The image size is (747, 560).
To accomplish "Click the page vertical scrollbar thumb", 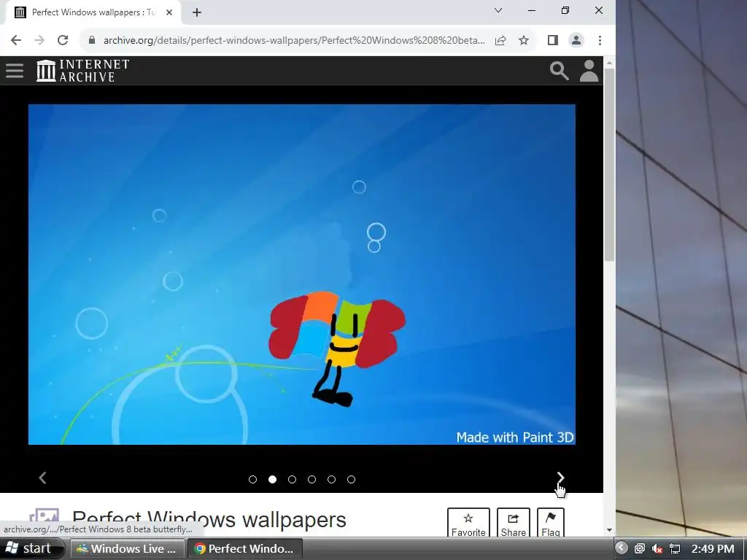I will point(609,164).
